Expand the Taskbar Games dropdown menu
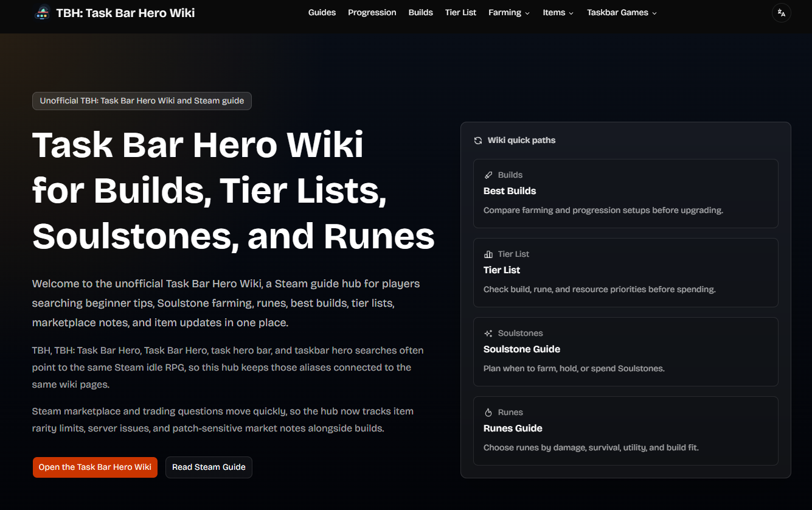 pyautogui.click(x=622, y=13)
